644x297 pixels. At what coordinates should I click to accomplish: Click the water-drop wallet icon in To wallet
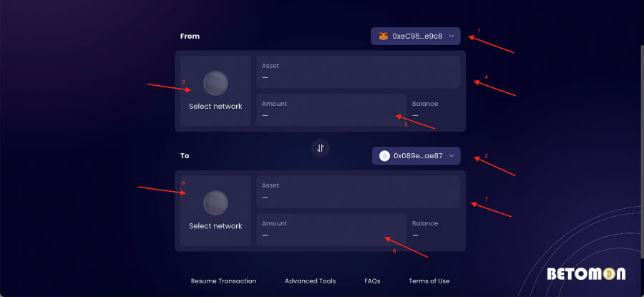[x=384, y=156]
